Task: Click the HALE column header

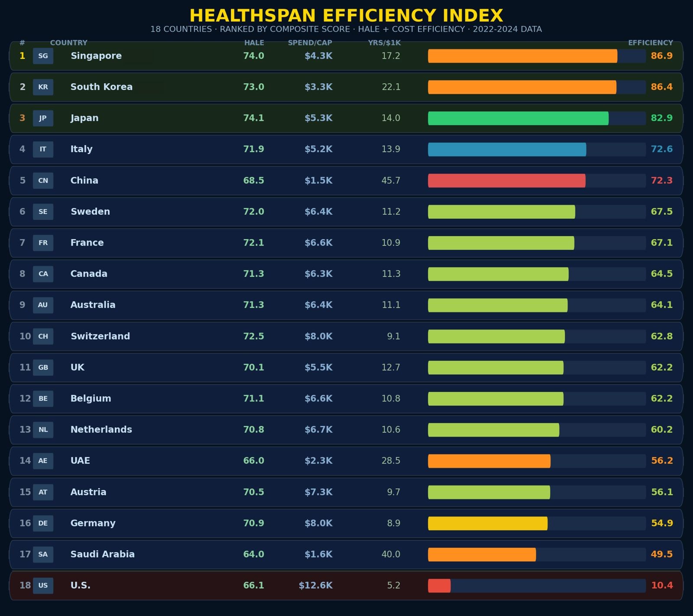Action: click(x=254, y=43)
